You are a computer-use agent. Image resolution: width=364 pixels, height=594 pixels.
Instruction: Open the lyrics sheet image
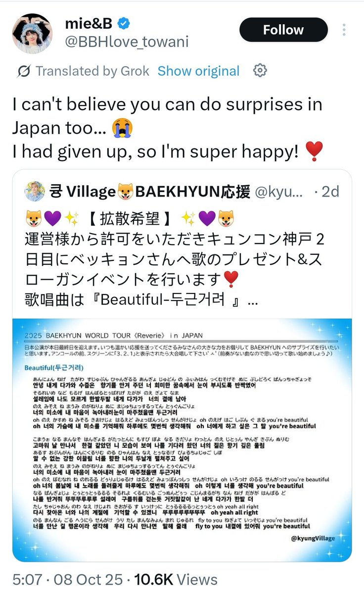click(x=182, y=440)
